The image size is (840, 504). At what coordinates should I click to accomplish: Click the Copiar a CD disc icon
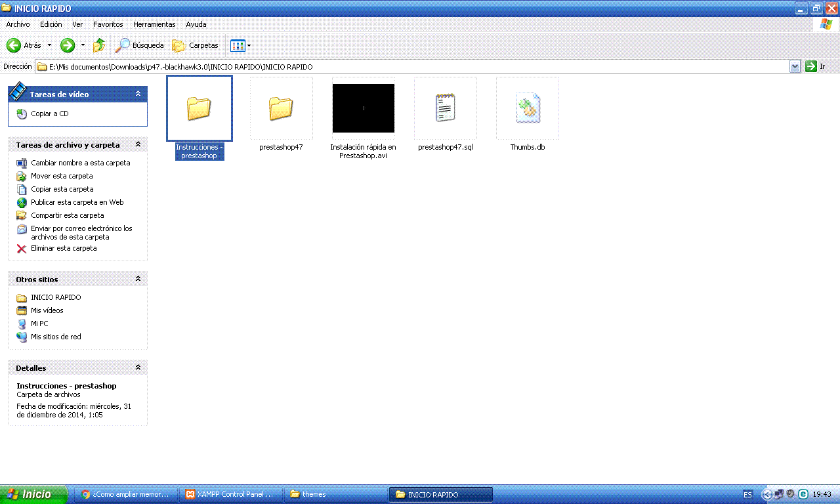[22, 114]
